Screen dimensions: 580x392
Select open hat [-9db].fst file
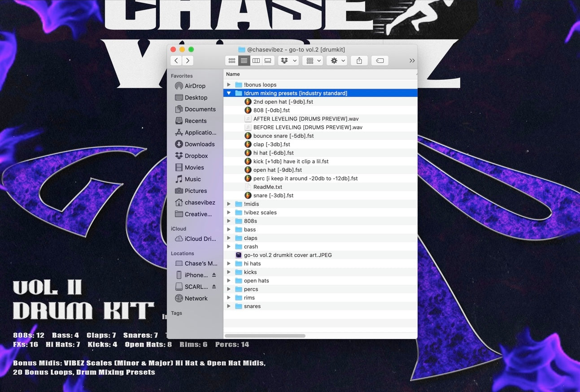point(320,170)
